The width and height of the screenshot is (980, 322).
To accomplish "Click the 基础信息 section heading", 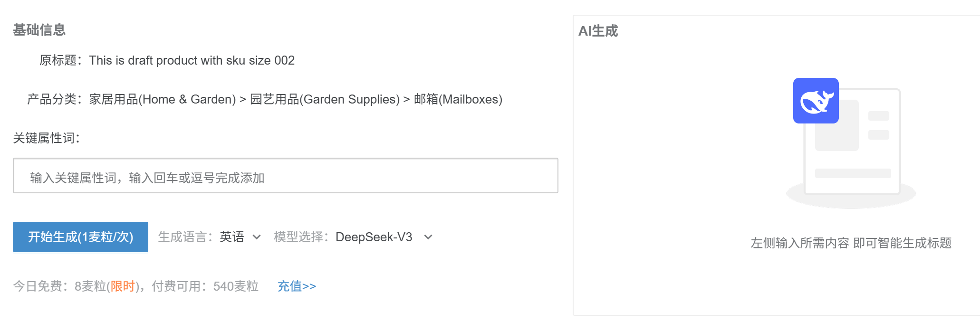I will coord(39,30).
